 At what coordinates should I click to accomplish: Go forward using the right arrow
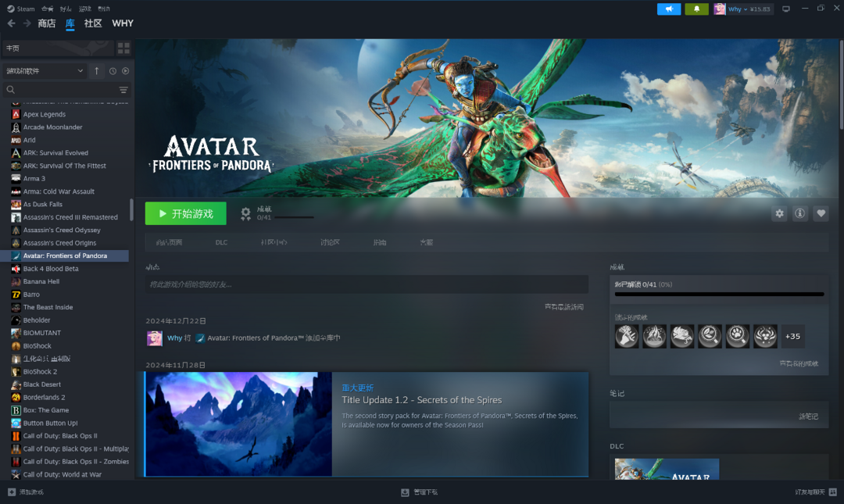(27, 23)
